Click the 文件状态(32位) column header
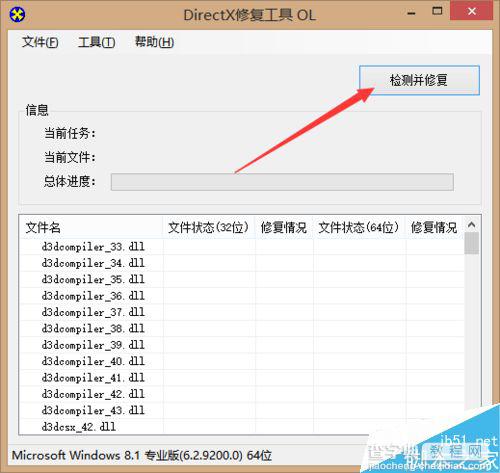This screenshot has height=473, width=500. [x=209, y=227]
